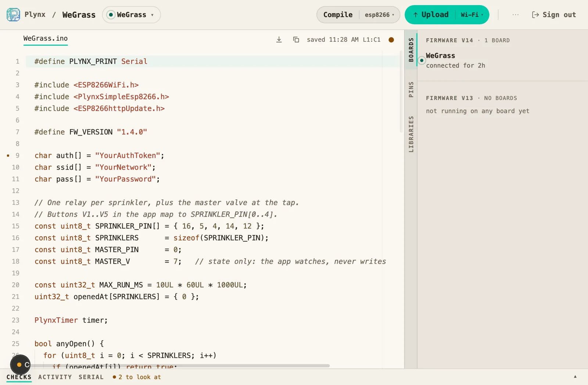Click the 'bool anyOpen()' function line
The width and height of the screenshot is (588, 385).
click(x=69, y=344)
